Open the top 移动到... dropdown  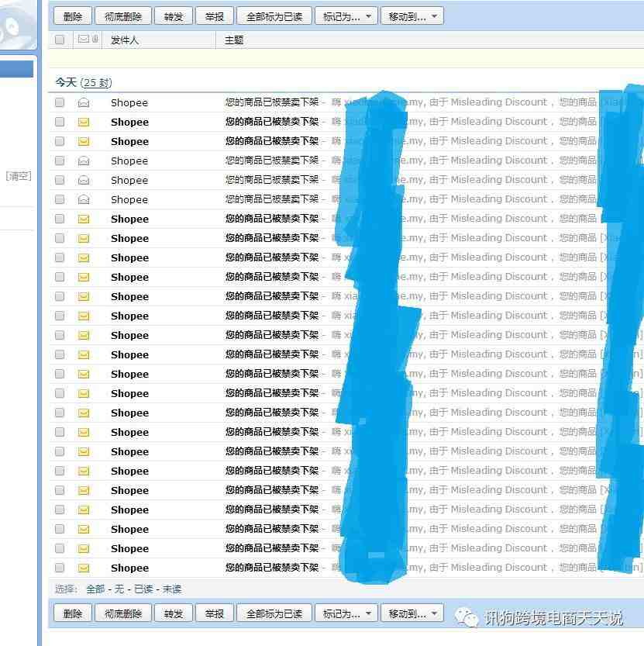click(x=412, y=16)
